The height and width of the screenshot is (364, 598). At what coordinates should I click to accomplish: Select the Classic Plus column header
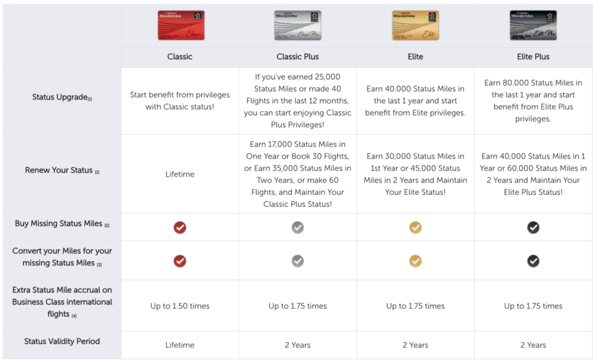click(297, 57)
